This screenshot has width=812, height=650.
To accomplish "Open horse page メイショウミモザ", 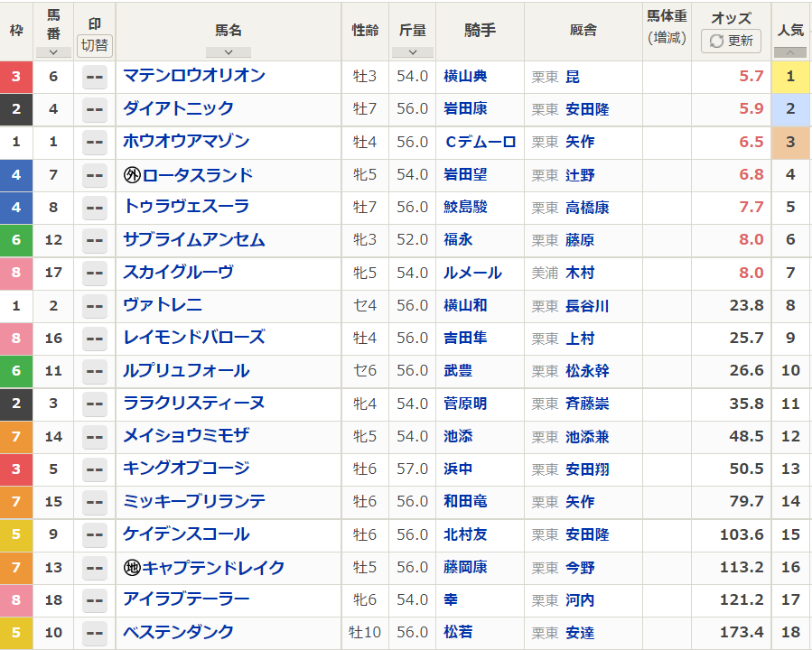I will pos(186,436).
